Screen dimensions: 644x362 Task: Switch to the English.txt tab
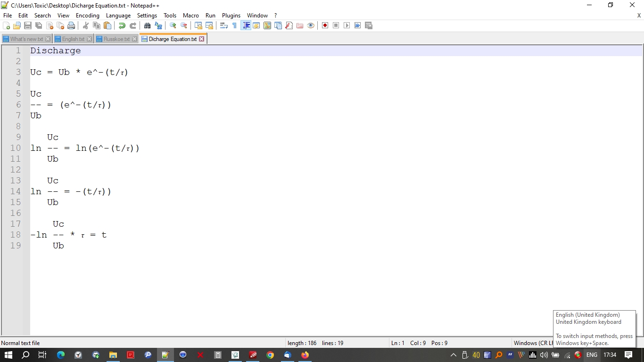pos(73,39)
